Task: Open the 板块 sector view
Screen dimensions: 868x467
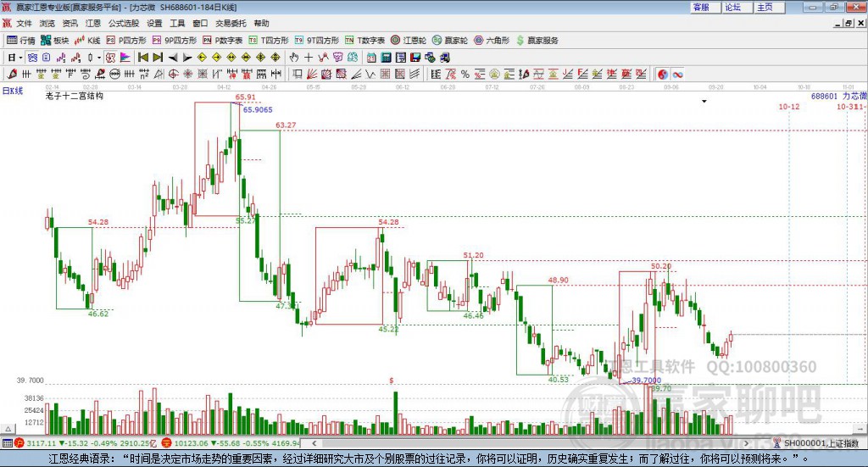Action: pyautogui.click(x=54, y=41)
